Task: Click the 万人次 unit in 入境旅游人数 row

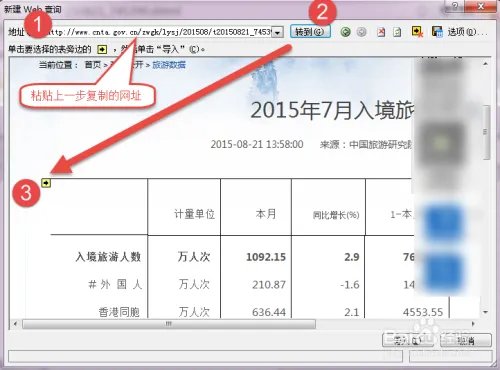Action: [x=194, y=257]
